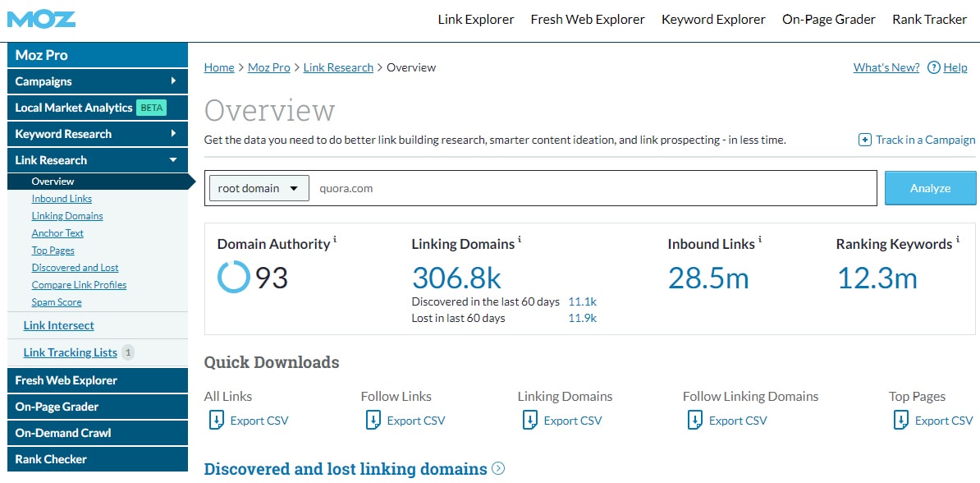Viewport: 980px width, 483px height.
Task: Click the Track in a Campaign plus icon
Action: [865, 140]
